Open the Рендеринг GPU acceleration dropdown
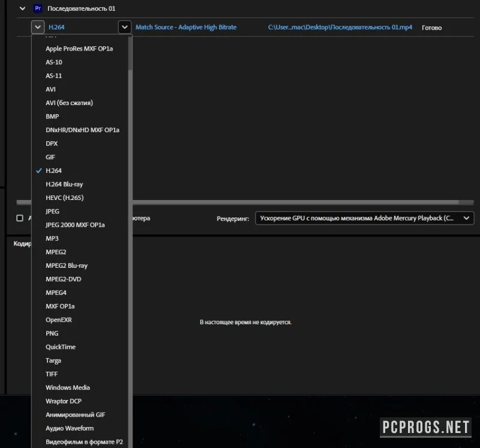Screen dimensions: 480x448 [364, 218]
